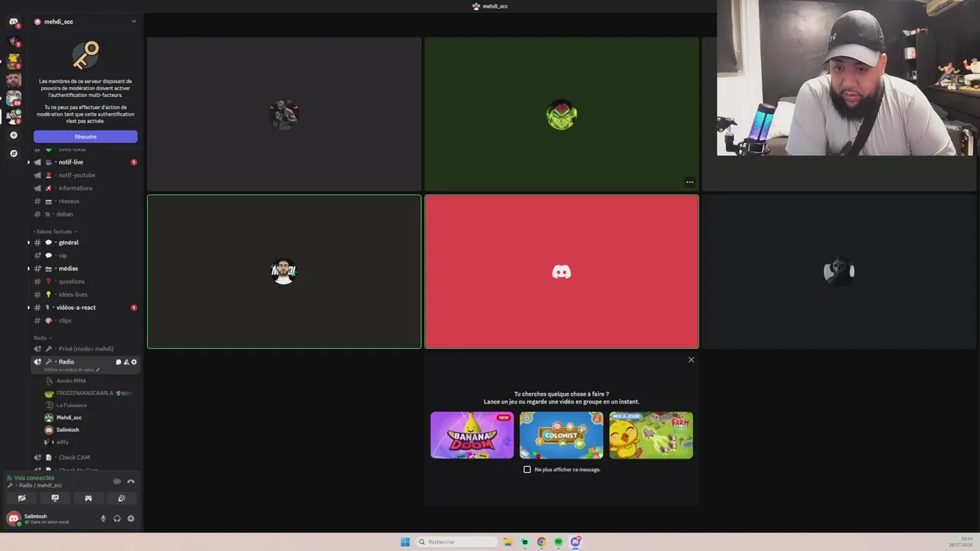This screenshot has width=980, height=551.
Task: Close the activity suggestion banner
Action: pyautogui.click(x=691, y=360)
